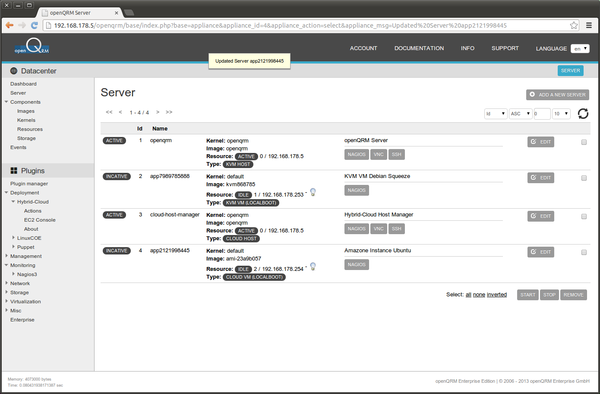The height and width of the screenshot is (394, 600).
Task: Open Images under Components
Action: coord(26,111)
